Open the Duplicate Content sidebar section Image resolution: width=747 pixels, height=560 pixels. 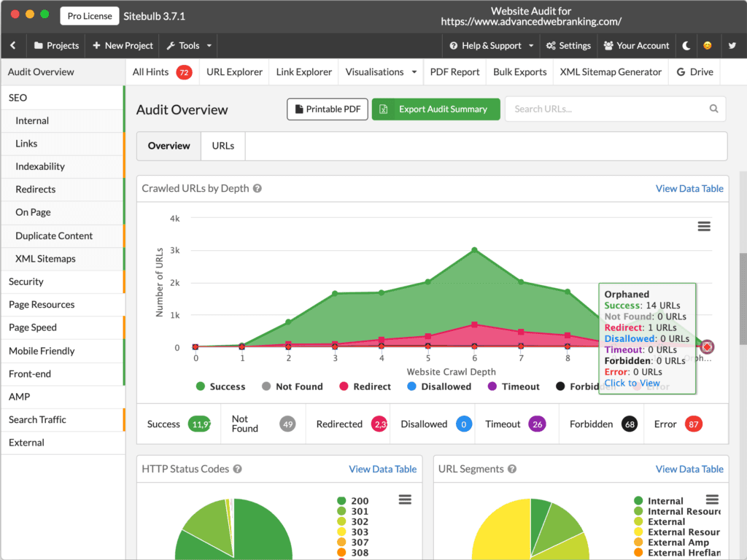(x=63, y=236)
